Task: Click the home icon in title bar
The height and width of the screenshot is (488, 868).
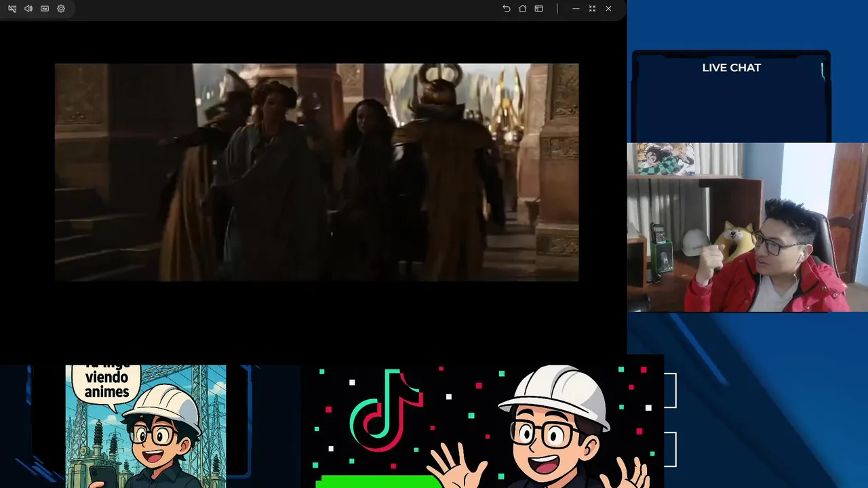Action: (523, 9)
